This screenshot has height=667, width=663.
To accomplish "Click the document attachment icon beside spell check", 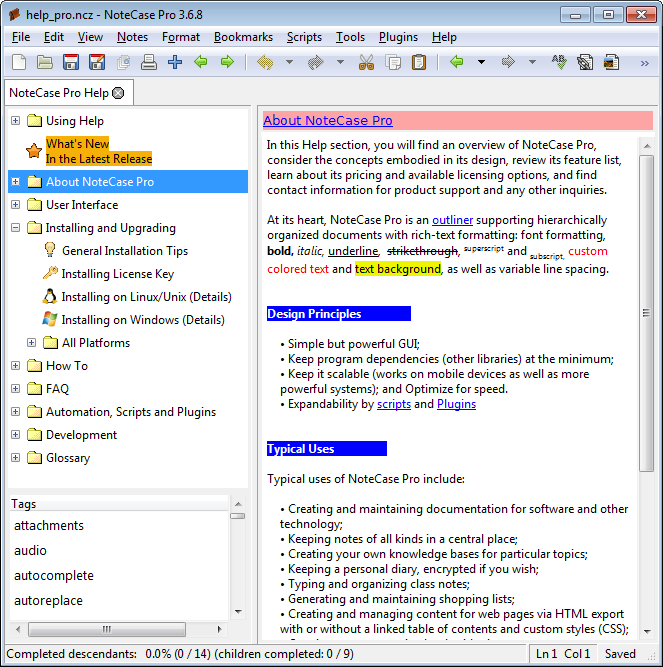I will (585, 63).
